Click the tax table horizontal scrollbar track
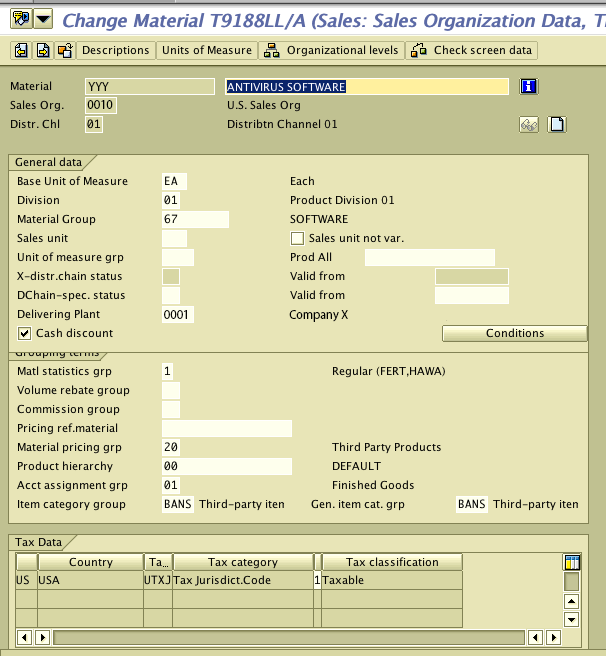Image resolution: width=606 pixels, height=656 pixels. pos(289,638)
